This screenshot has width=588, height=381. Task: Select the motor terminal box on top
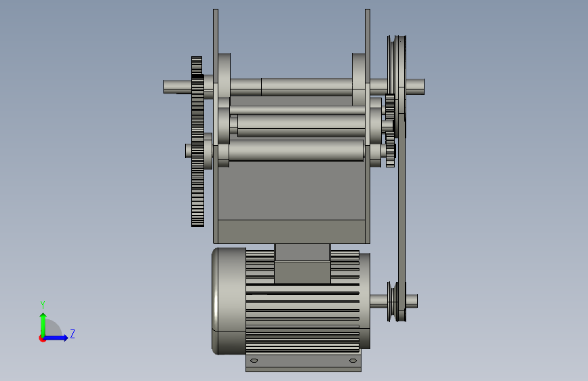click(x=302, y=263)
